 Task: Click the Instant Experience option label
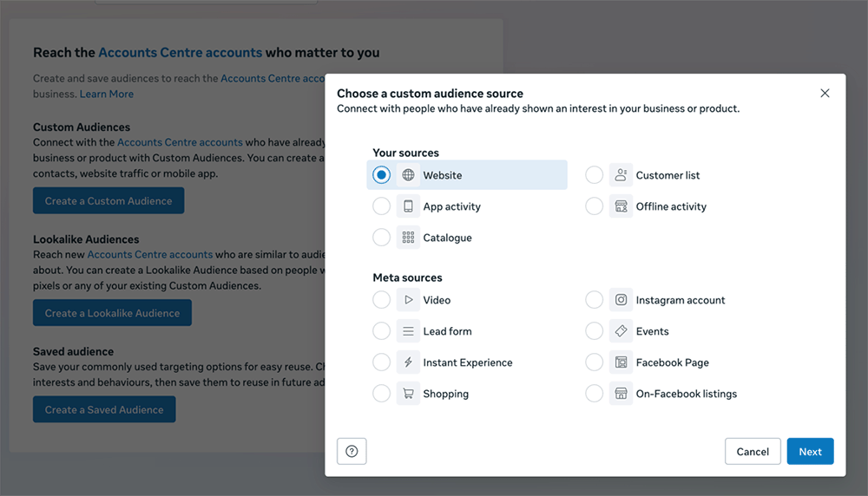pyautogui.click(x=468, y=362)
